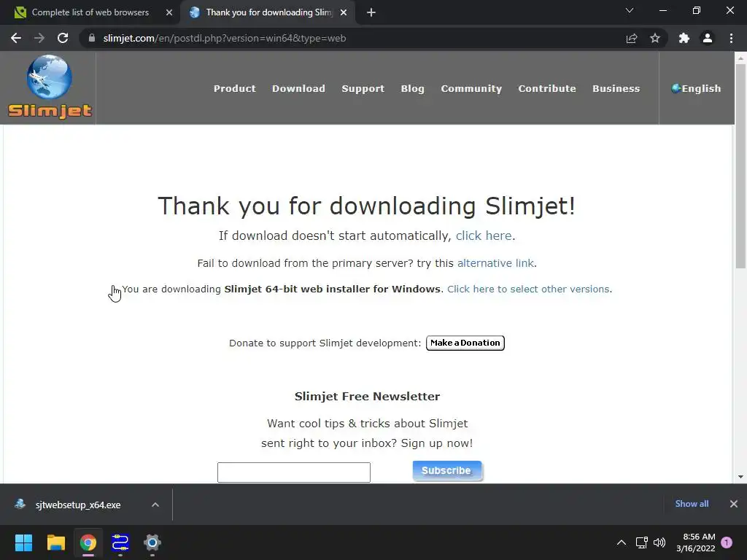Close the Thank you for downloading tab
Image resolution: width=747 pixels, height=560 pixels.
[x=344, y=12]
